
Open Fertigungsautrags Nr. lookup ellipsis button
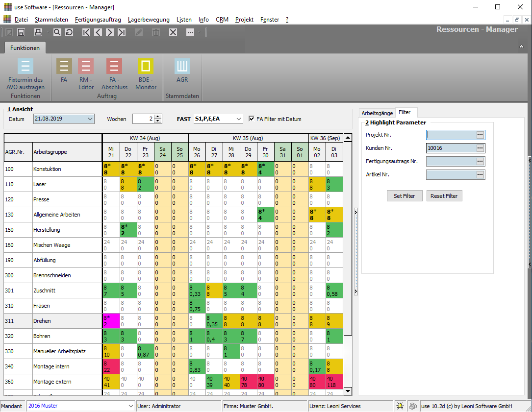coord(480,161)
